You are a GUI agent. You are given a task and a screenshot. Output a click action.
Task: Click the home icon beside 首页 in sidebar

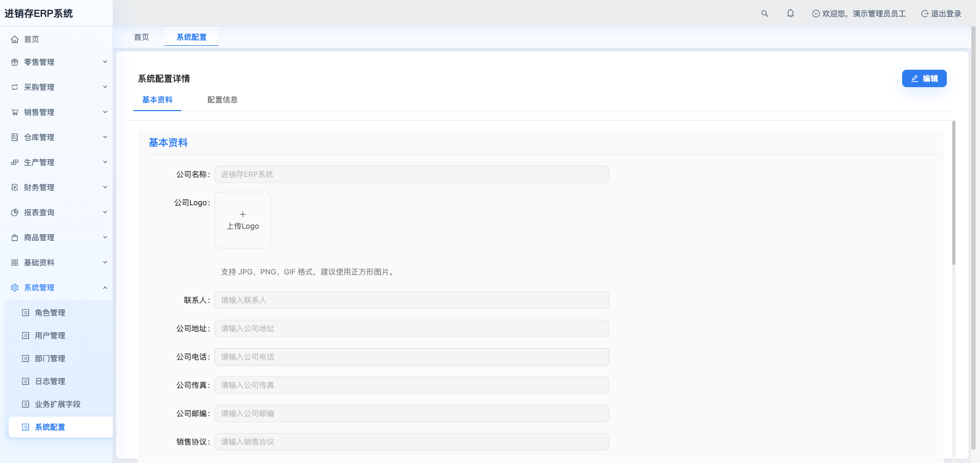pos(15,39)
